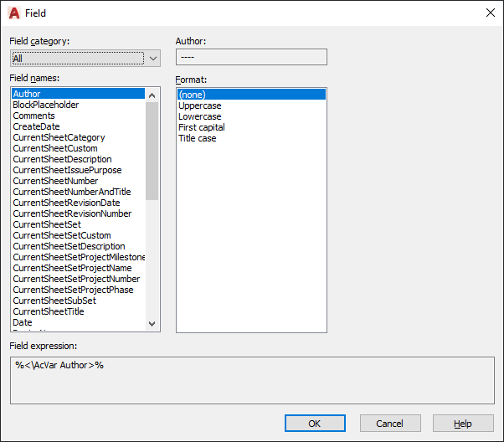Select the CurrentSheetSetProjectName field
The width and height of the screenshot is (504, 442).
[x=72, y=268]
